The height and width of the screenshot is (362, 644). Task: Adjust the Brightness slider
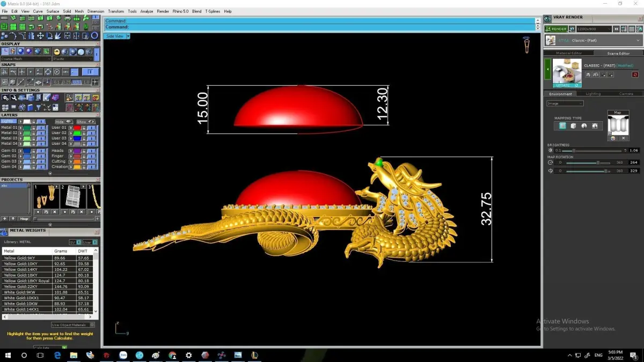click(x=592, y=151)
